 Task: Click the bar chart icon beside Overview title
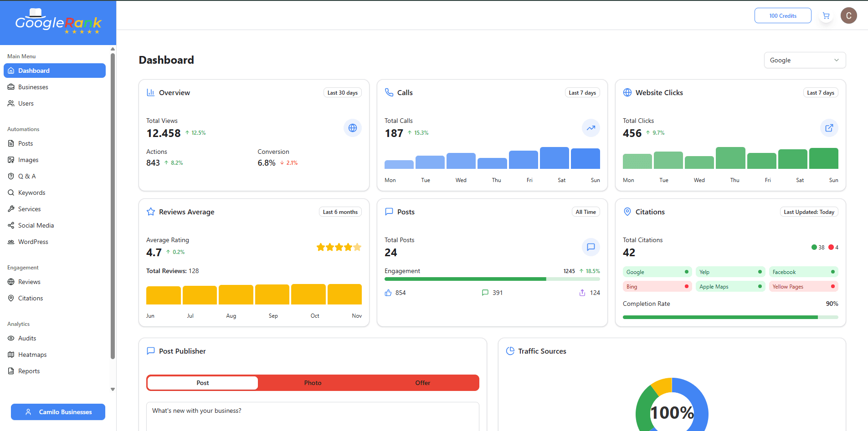pyautogui.click(x=151, y=92)
